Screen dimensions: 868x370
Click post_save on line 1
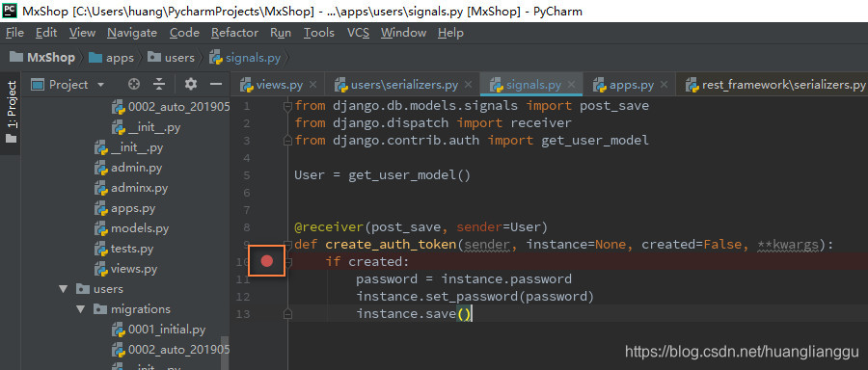click(x=614, y=106)
